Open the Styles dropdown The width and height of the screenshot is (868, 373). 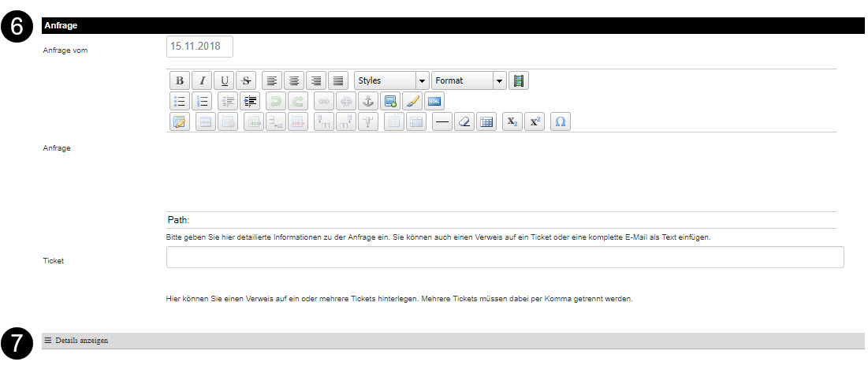click(391, 80)
